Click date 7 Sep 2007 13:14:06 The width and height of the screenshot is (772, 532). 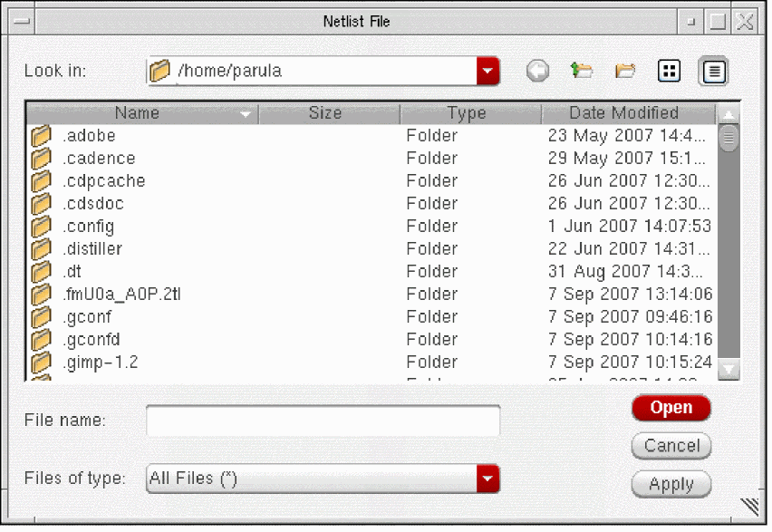point(631,294)
